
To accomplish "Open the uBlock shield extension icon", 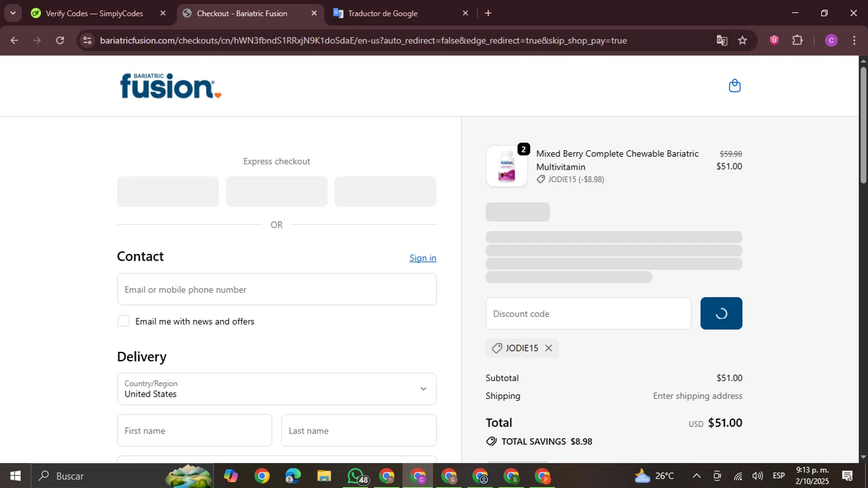I will [x=774, y=41].
